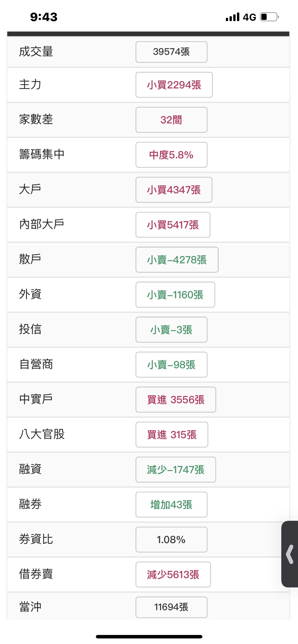The height and width of the screenshot is (644, 298).
Task: Tap the 主力 小買2294張 box
Action: tap(174, 85)
